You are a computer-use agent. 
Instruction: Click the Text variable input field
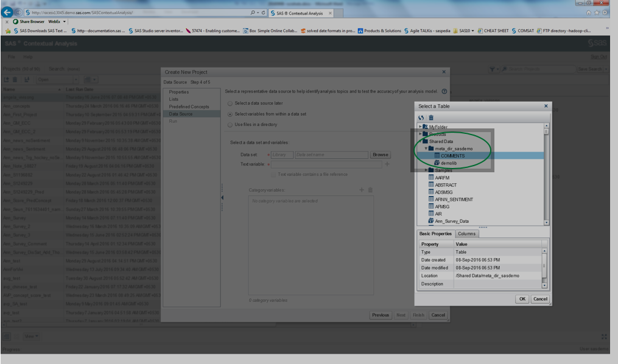coord(326,164)
